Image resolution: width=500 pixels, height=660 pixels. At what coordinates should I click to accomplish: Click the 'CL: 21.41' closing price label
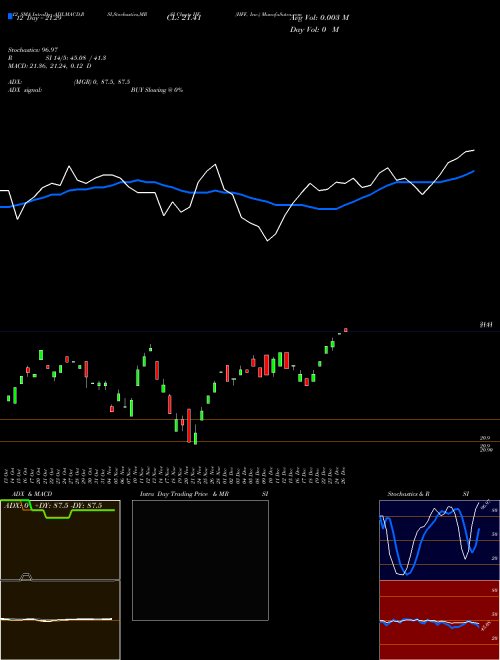184,18
